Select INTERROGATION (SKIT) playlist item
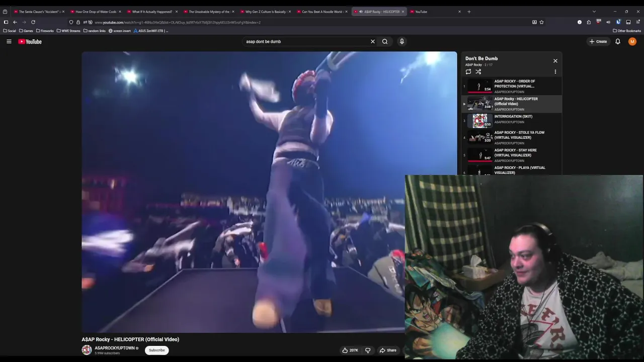Screen dimensions: 644x362 [512, 121]
